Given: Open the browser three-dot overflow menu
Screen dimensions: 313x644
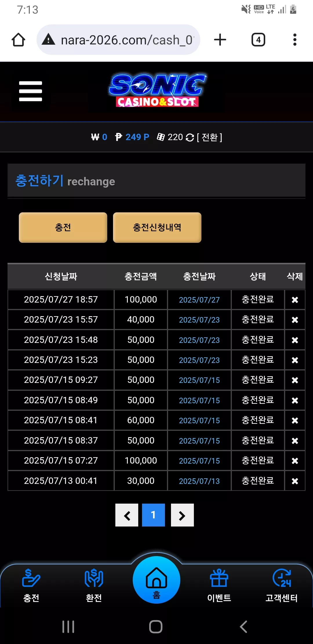Looking at the screenshot, I should pos(295,40).
